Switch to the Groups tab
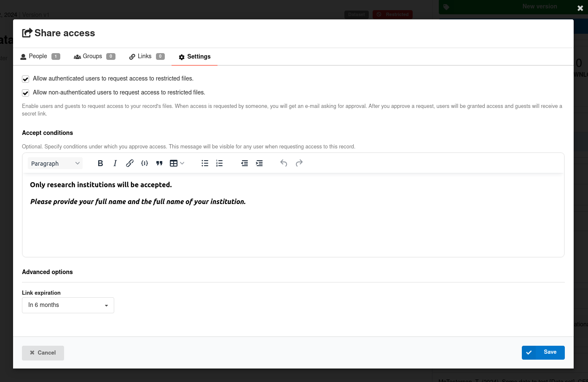Viewport: 588px width, 382px height. click(94, 56)
